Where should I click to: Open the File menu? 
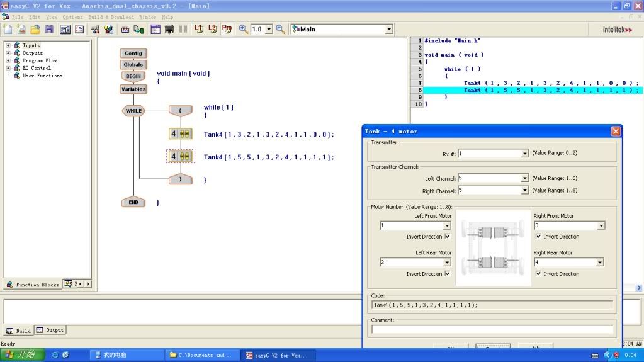(x=18, y=17)
